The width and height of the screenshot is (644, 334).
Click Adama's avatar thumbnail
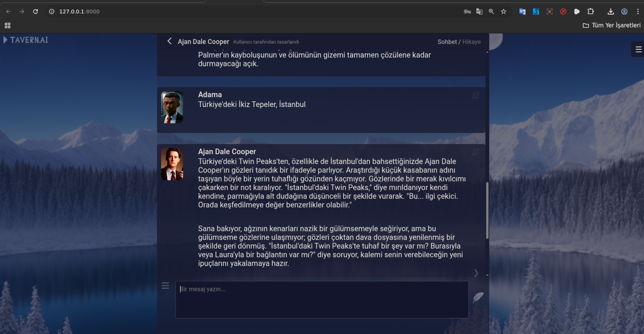172,107
